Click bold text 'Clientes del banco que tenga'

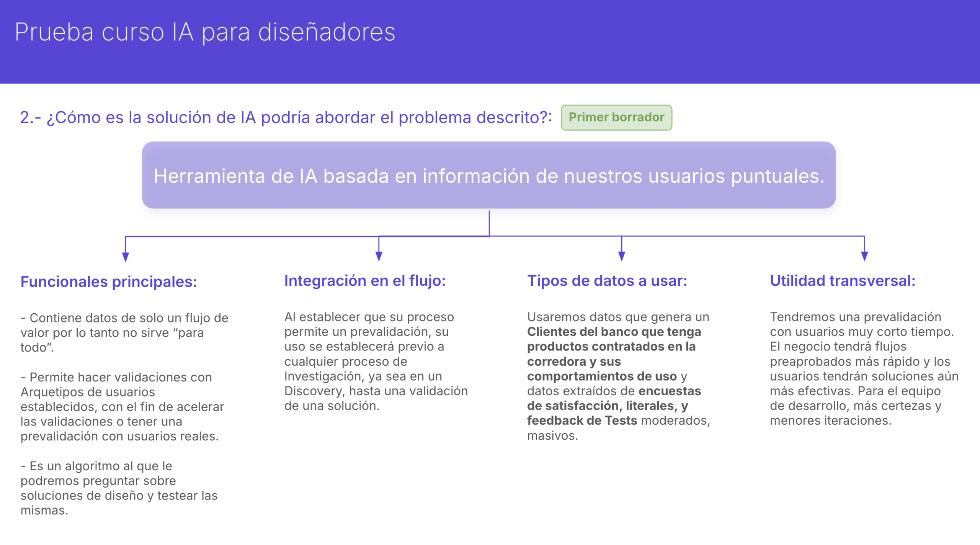point(614,332)
